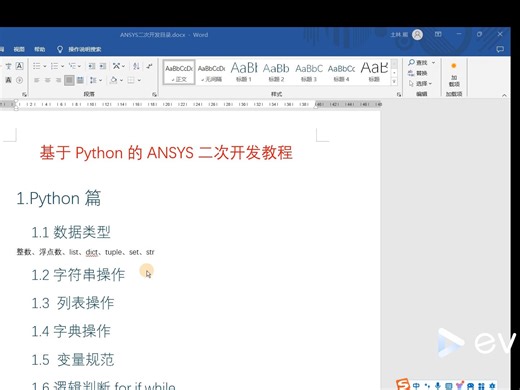
Task: Open the 视图 View tab
Action: [x=19, y=49]
